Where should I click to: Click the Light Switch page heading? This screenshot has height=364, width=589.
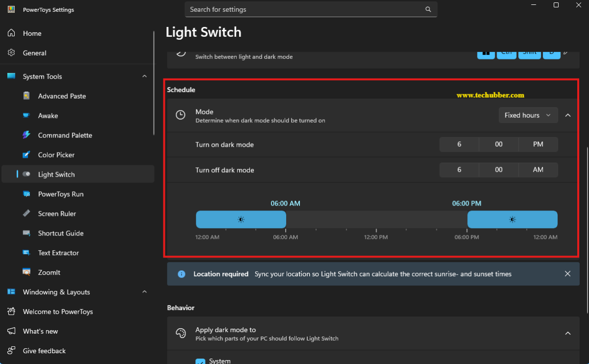pos(204,32)
